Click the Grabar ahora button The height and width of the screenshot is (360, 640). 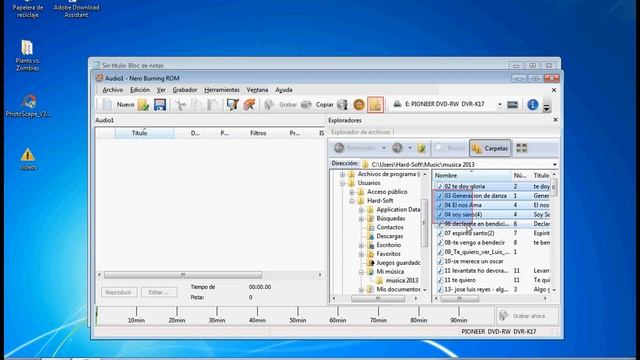coord(527,316)
